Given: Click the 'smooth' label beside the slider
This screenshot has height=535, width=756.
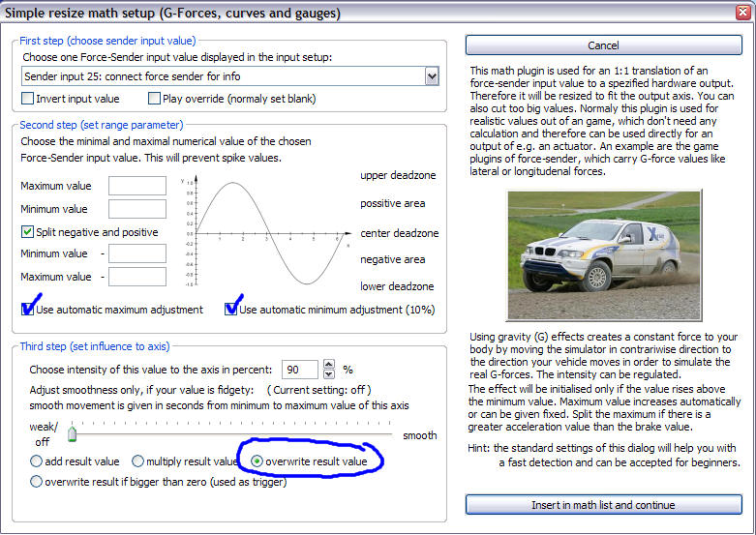Looking at the screenshot, I should 419,435.
